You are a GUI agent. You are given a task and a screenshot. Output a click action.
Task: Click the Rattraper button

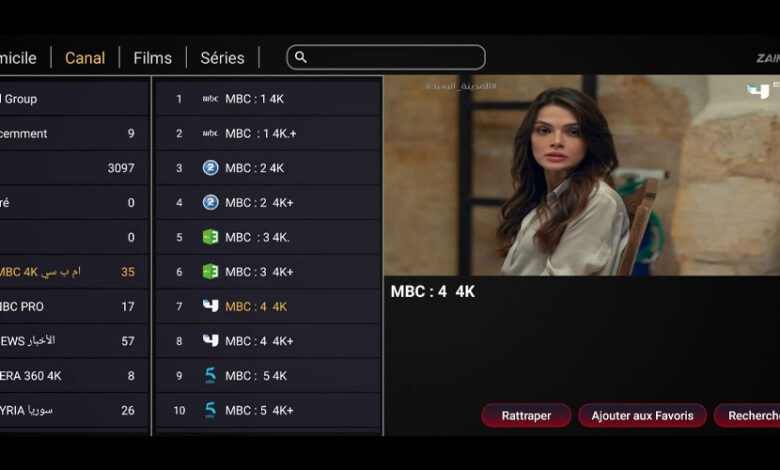coord(526,415)
